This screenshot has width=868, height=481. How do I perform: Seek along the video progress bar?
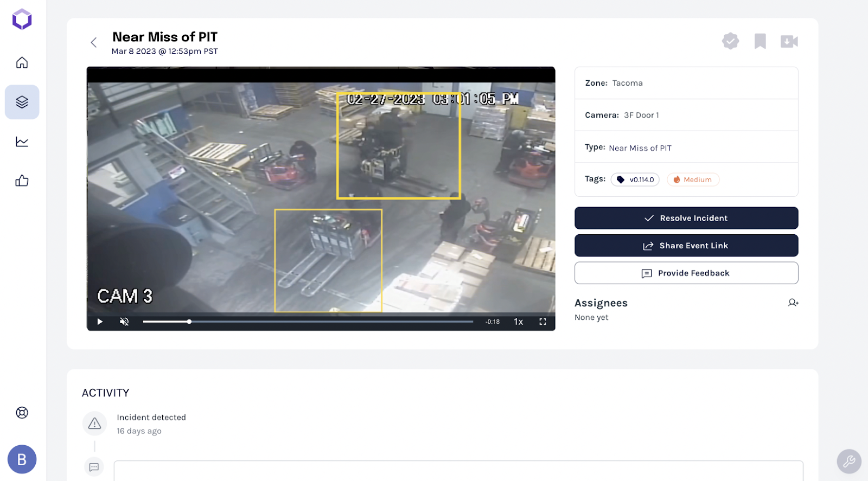pyautogui.click(x=308, y=322)
